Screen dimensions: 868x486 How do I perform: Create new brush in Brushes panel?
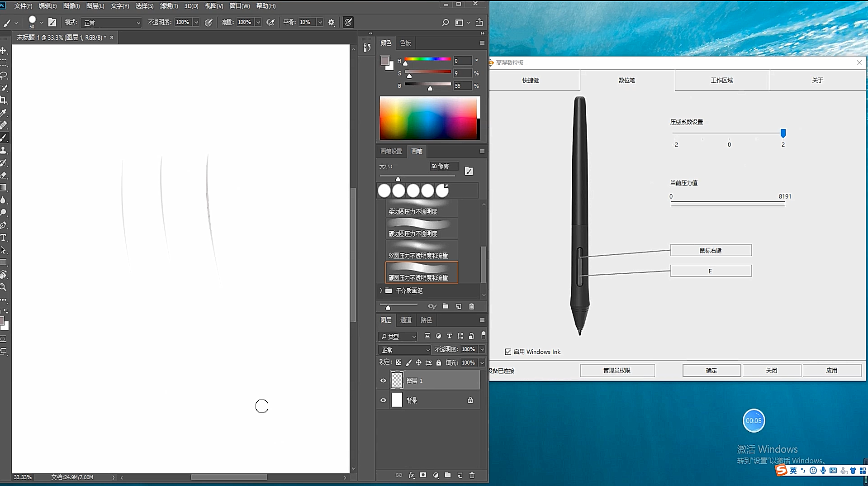click(459, 306)
